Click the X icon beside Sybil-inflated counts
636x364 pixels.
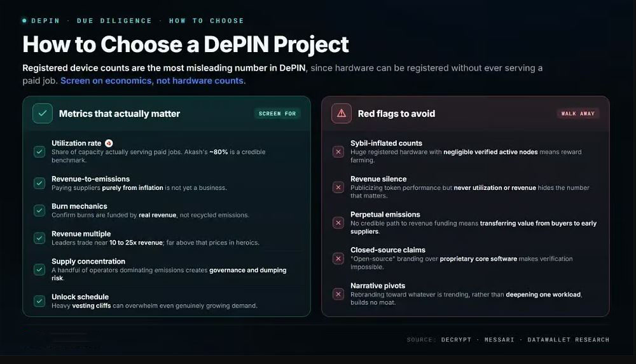click(338, 152)
